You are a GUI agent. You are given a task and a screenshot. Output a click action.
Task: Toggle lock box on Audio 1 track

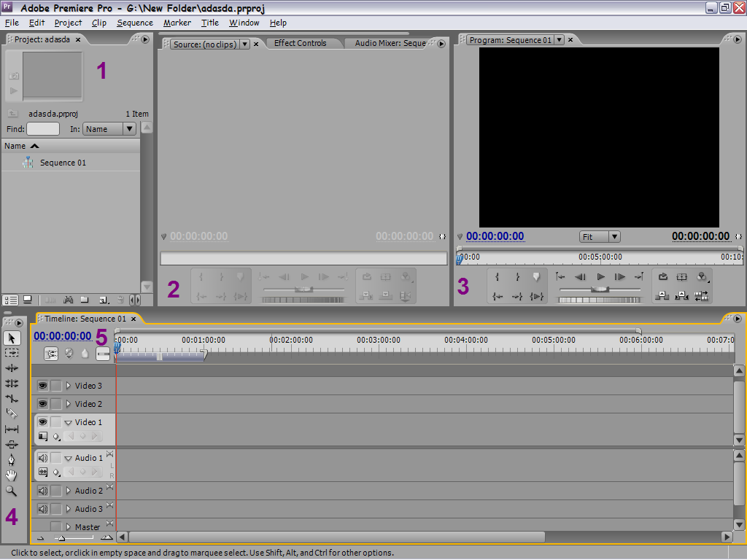click(x=56, y=458)
